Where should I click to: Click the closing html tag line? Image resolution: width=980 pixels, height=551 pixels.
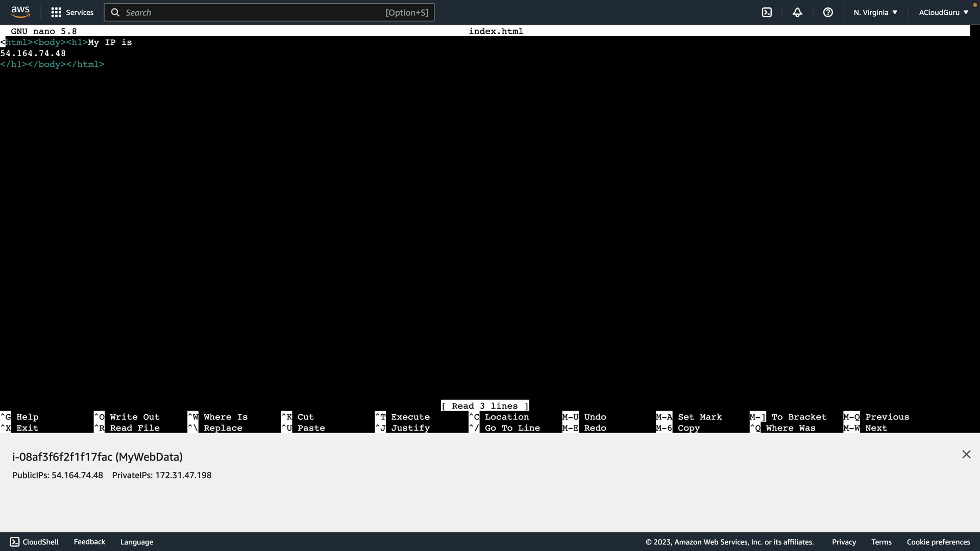52,65
